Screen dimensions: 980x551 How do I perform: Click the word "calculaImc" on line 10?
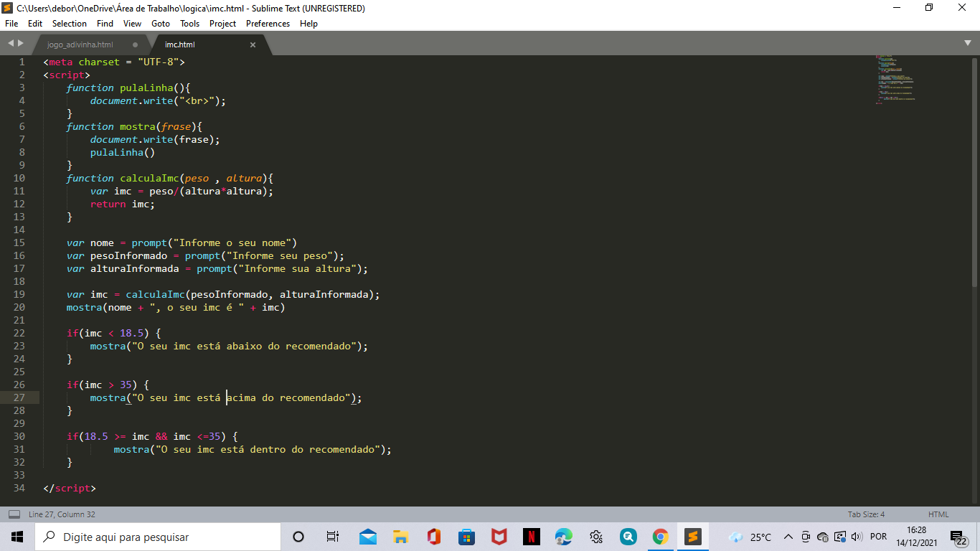149,178
